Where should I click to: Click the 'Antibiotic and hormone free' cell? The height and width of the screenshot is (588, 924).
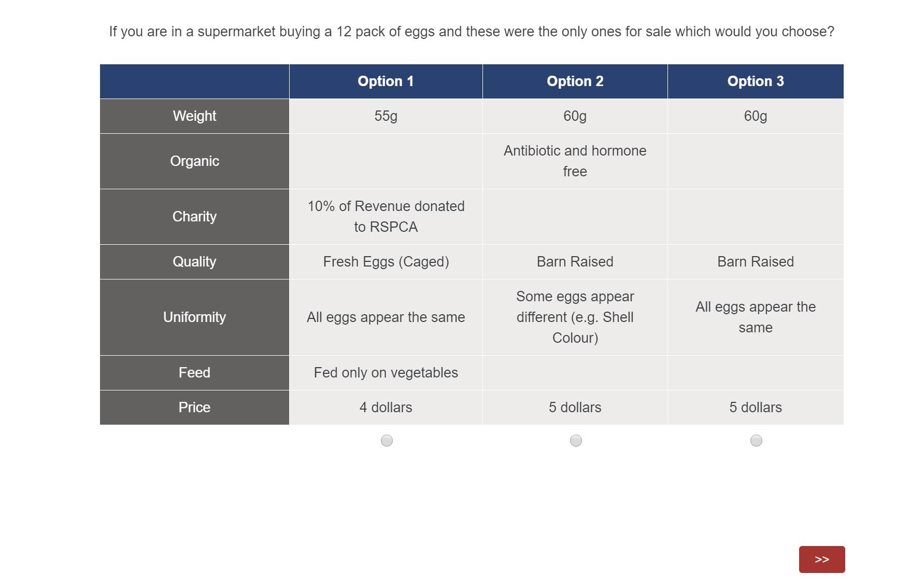pyautogui.click(x=575, y=161)
